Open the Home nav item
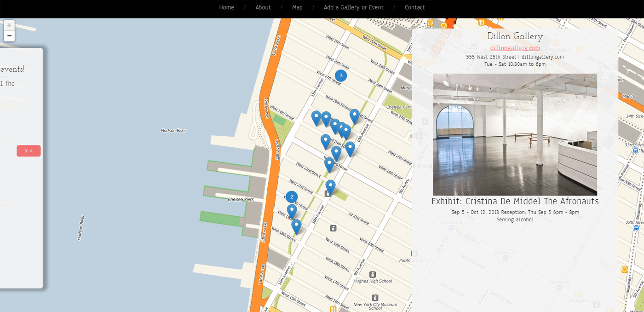644x312 pixels. coord(226,7)
